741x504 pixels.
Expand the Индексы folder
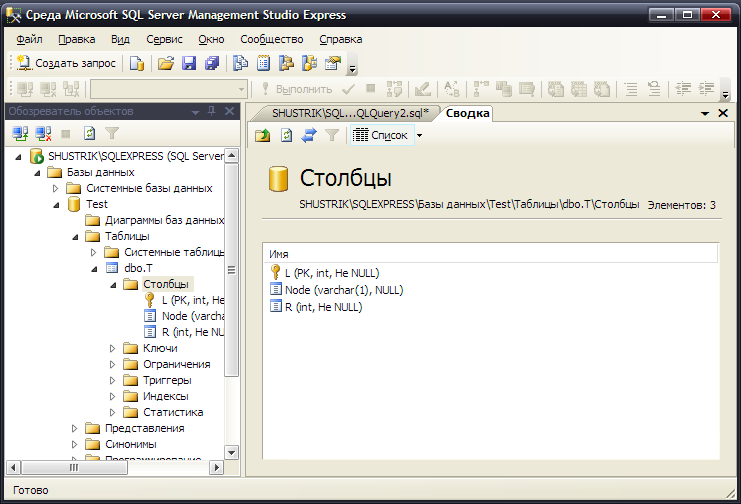click(x=112, y=396)
